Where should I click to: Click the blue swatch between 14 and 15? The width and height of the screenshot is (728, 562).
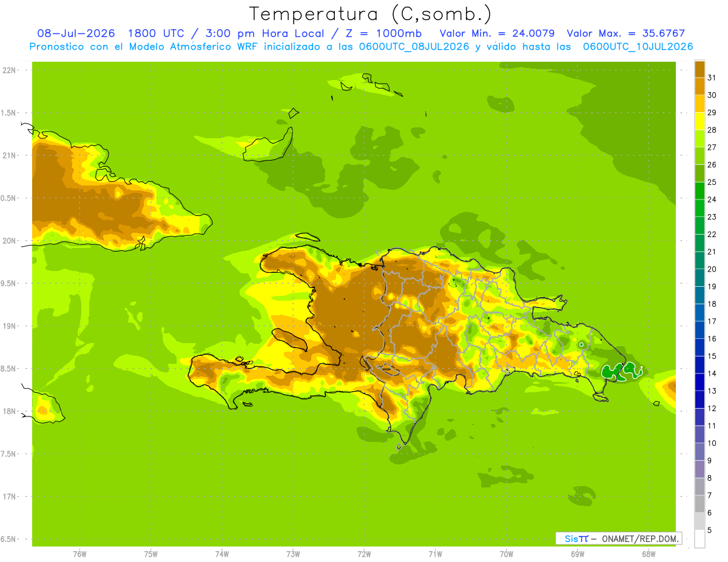(x=699, y=364)
